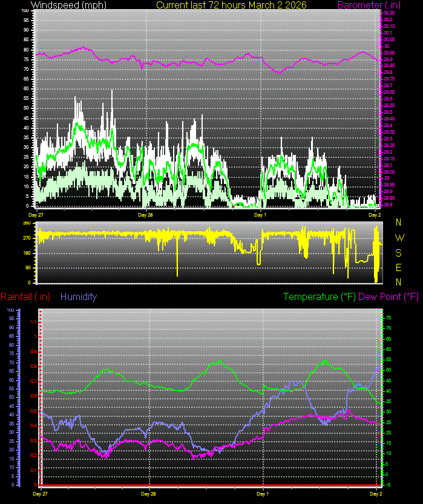This screenshot has height=504, width=423.
Task: Click the 360 value on wind direction axis
Action: click(27, 223)
